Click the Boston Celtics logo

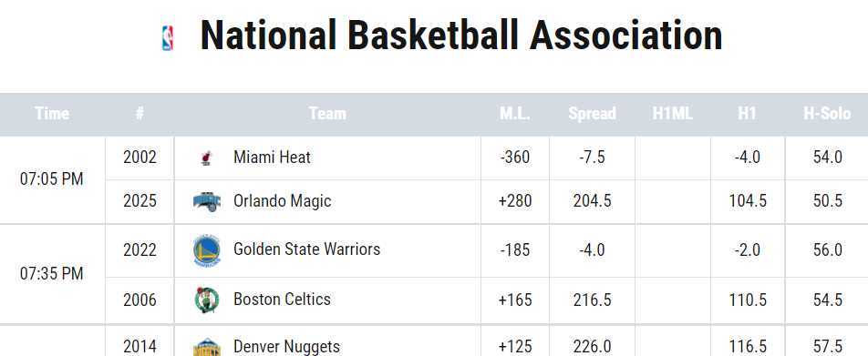pyautogui.click(x=206, y=300)
